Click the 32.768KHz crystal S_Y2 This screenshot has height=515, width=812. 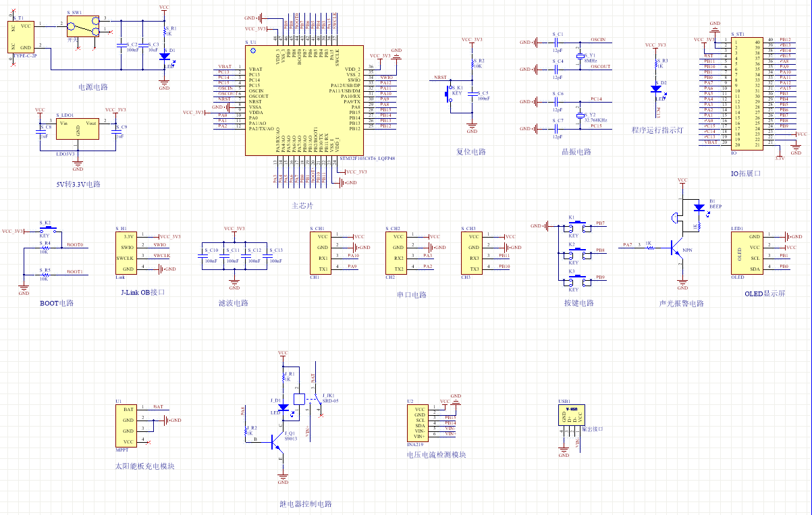(x=580, y=116)
